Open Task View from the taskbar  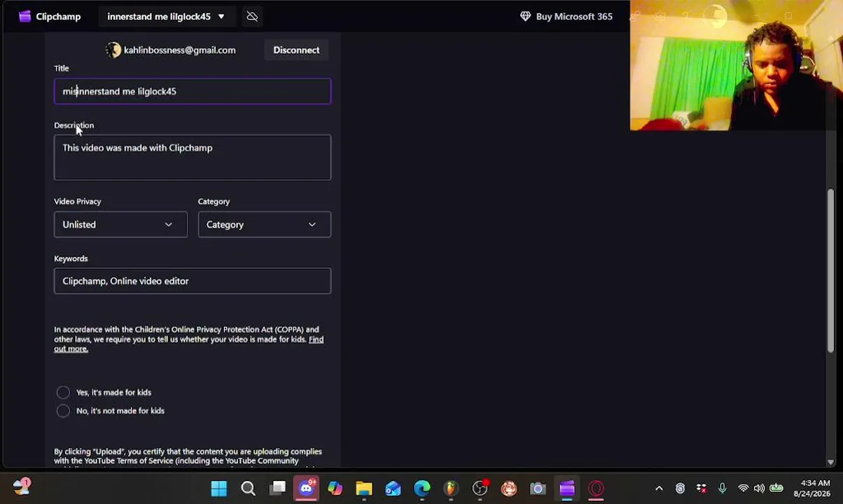point(278,488)
